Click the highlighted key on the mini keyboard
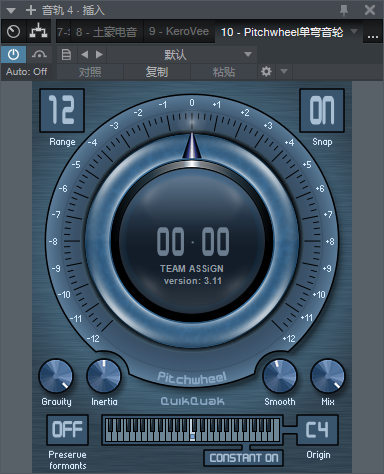Screen dimensions: 384x474 point(192,431)
